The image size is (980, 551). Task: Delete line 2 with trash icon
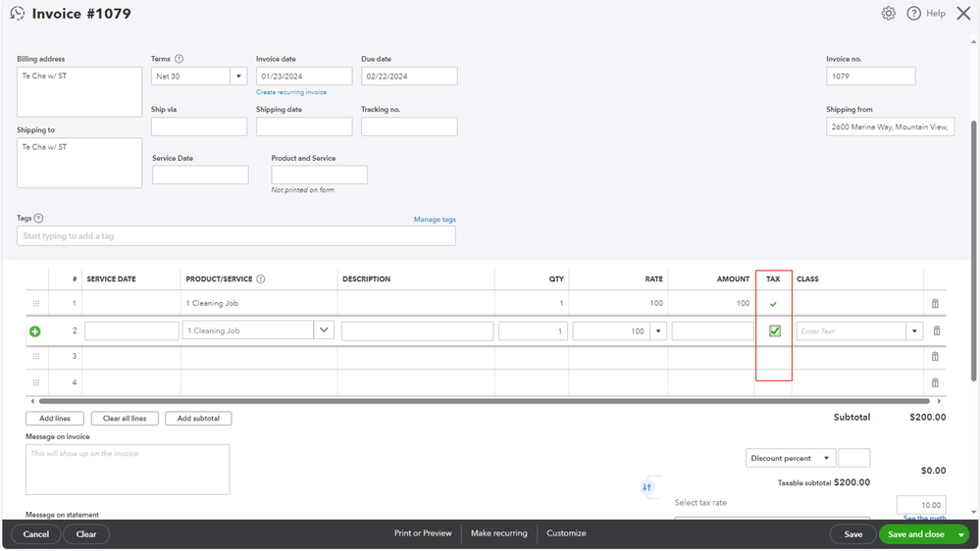pos(936,331)
